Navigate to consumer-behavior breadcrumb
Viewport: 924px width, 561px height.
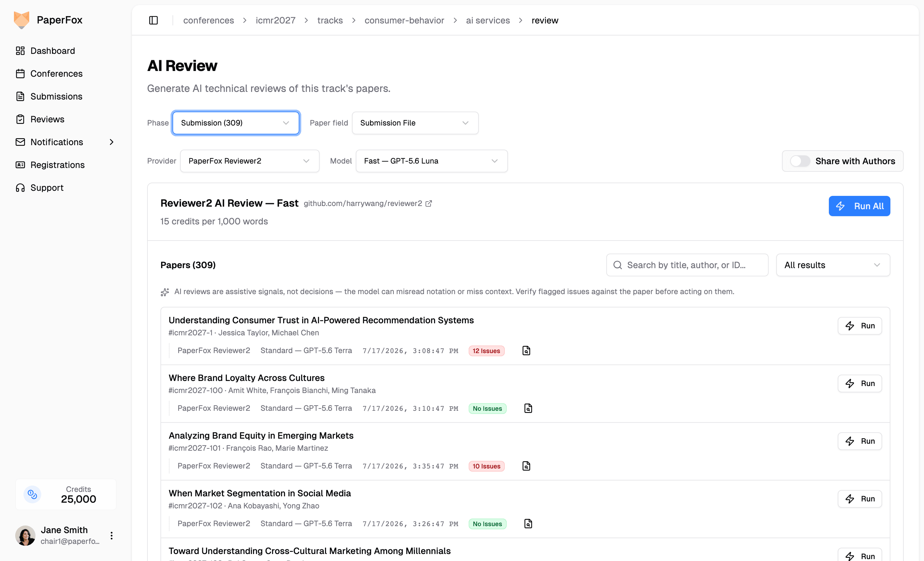click(404, 20)
